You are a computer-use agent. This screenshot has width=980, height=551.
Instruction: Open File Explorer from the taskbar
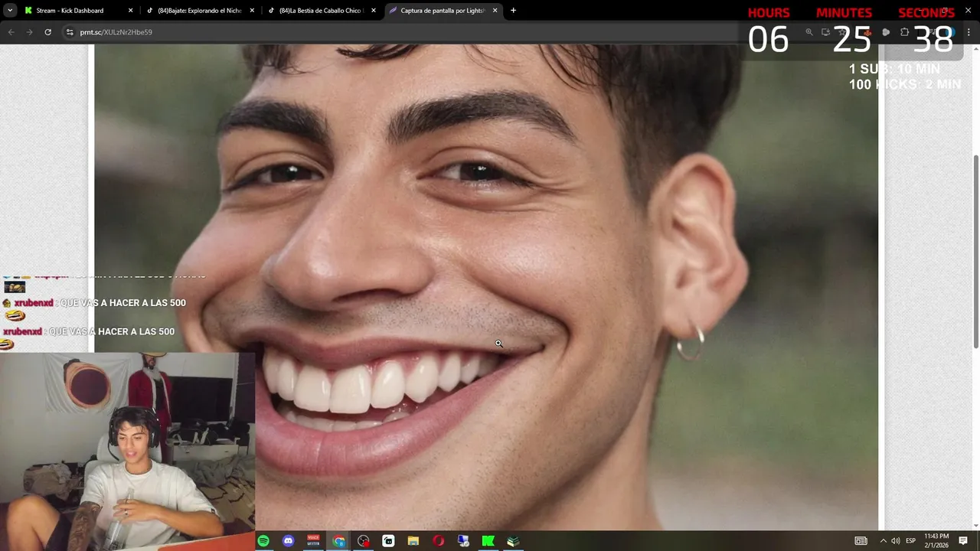[413, 541]
